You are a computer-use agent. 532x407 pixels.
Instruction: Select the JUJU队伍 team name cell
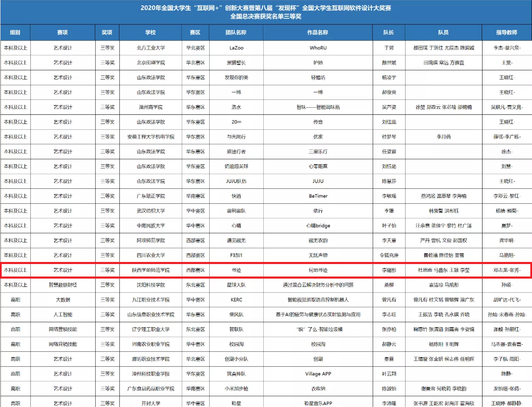point(236,181)
